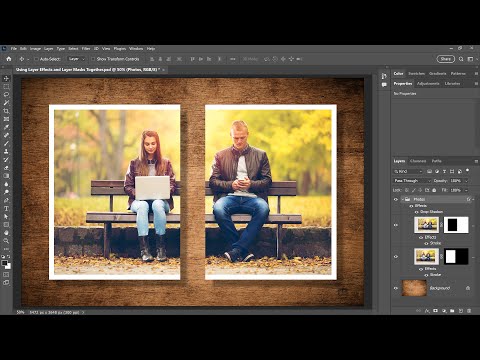Switch to the Paths tab
Screen dimensions: 480x360
pos(437,161)
